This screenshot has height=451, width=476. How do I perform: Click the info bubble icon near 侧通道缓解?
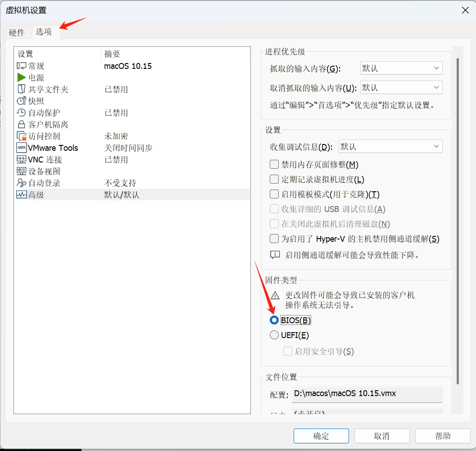(275, 255)
